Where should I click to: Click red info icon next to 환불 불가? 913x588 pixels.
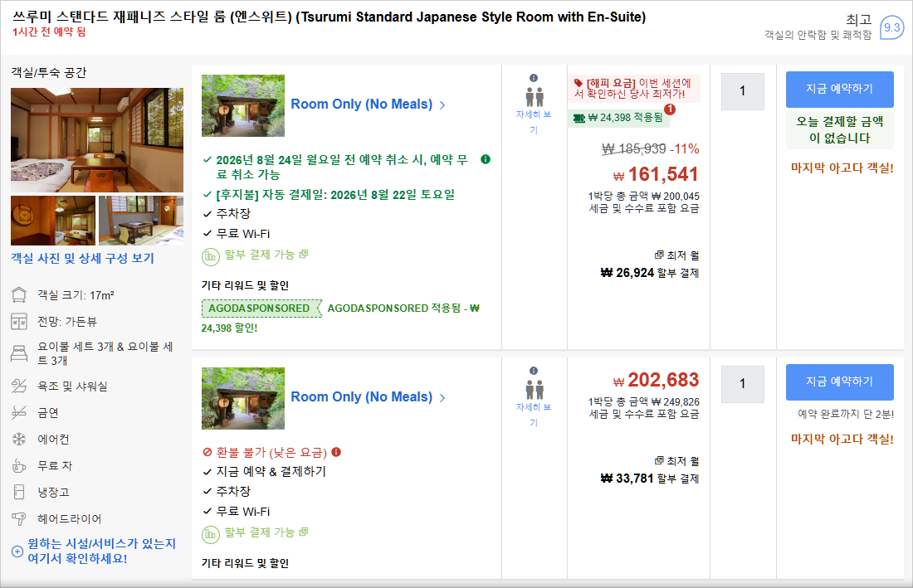pyautogui.click(x=336, y=452)
